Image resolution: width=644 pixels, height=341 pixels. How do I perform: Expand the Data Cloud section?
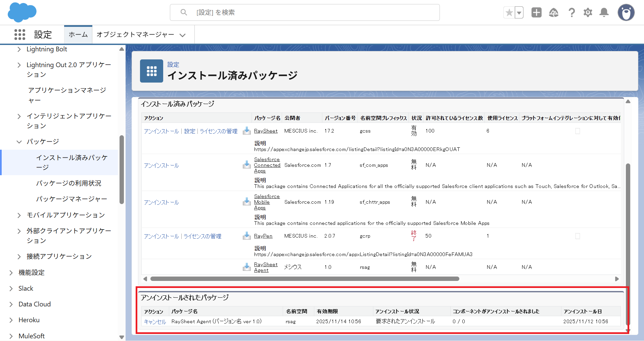tap(11, 304)
